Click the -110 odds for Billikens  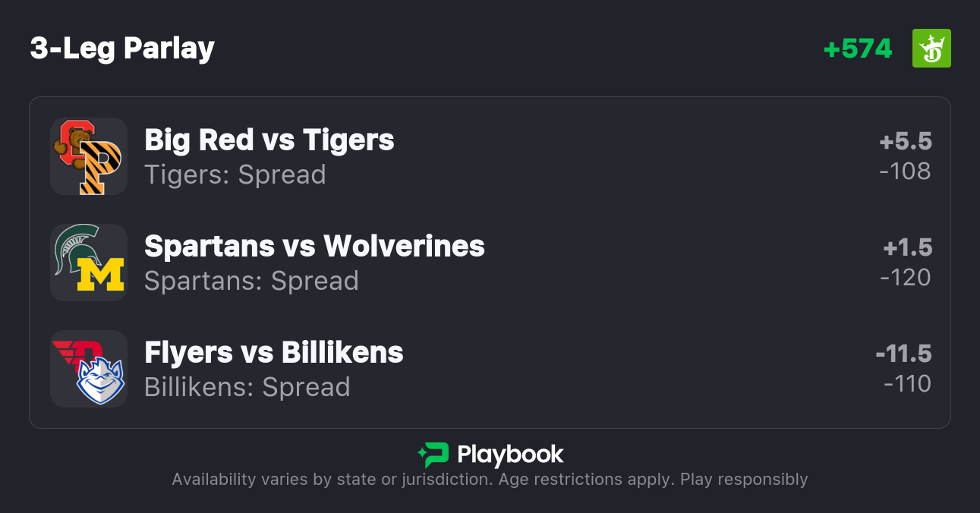907,384
